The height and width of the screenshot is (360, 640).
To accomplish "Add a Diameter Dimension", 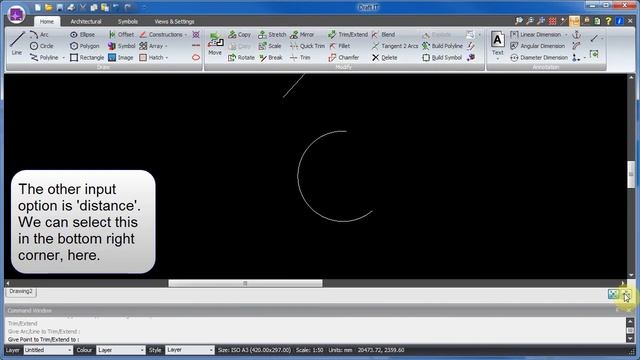I will click(x=539, y=58).
